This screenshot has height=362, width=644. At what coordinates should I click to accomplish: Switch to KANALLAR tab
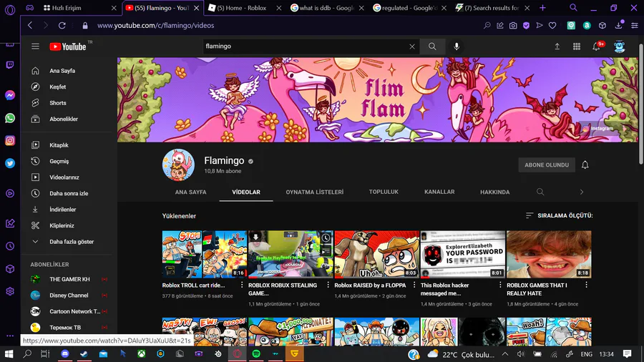point(439,192)
